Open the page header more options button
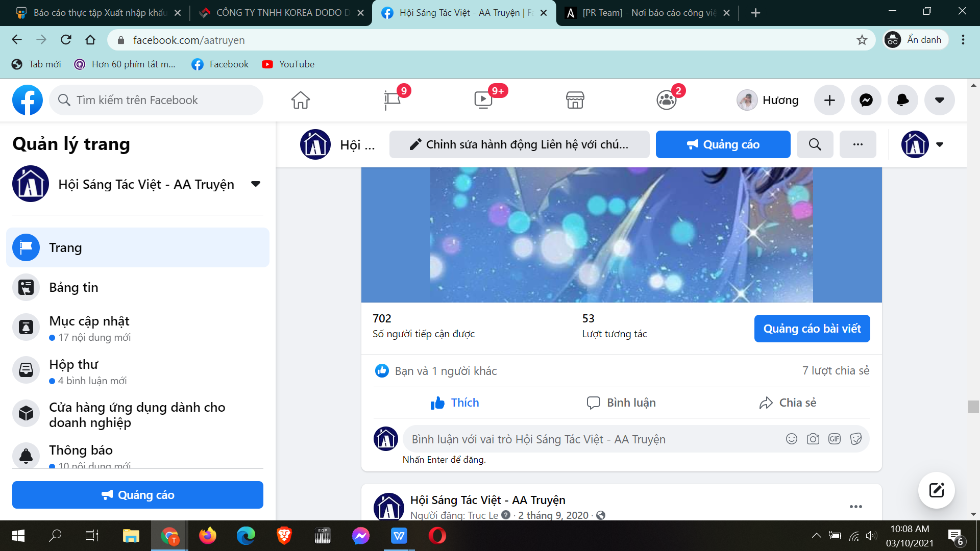This screenshot has width=980, height=551. 858,144
